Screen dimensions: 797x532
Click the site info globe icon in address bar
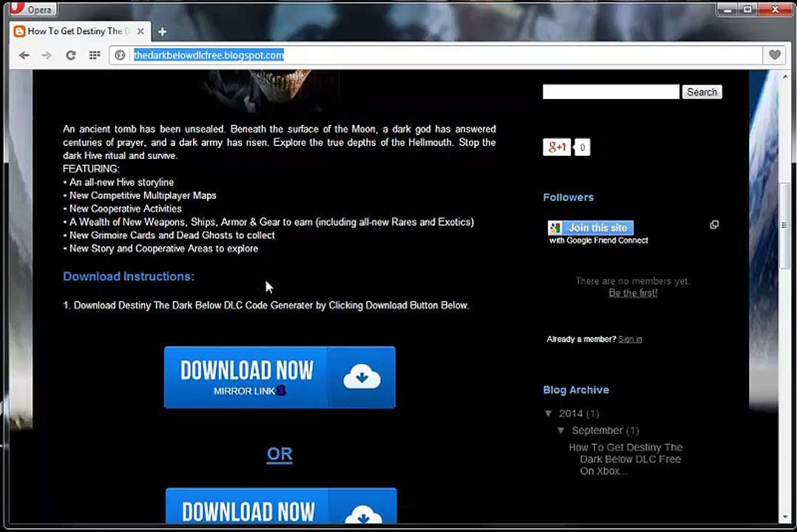120,55
